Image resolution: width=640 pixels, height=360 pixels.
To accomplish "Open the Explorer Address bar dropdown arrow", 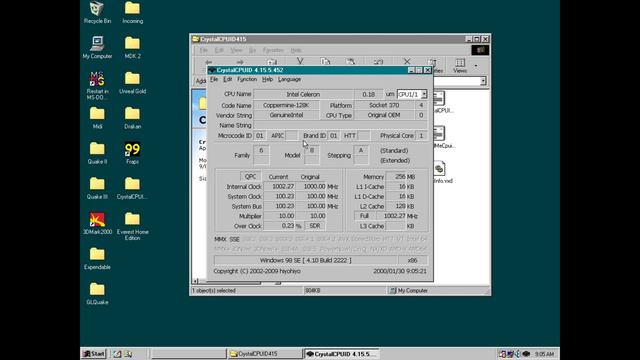I will coord(483,81).
